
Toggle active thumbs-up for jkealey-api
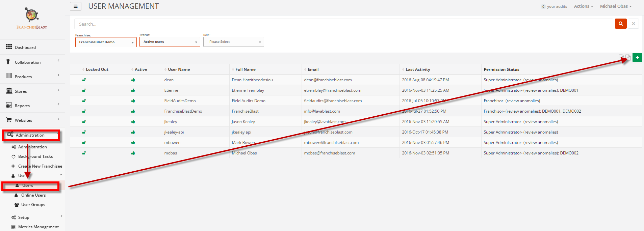pyautogui.click(x=133, y=132)
